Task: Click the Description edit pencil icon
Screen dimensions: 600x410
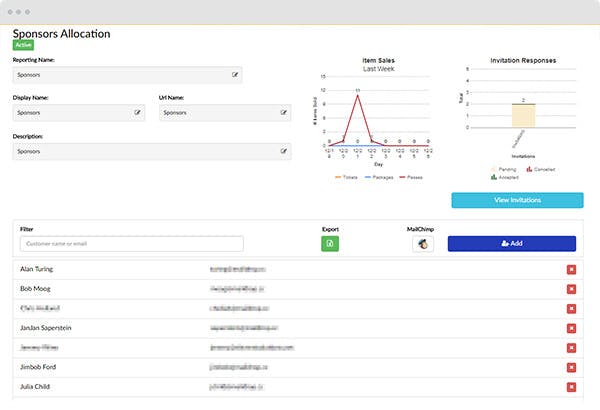Action: coord(284,151)
